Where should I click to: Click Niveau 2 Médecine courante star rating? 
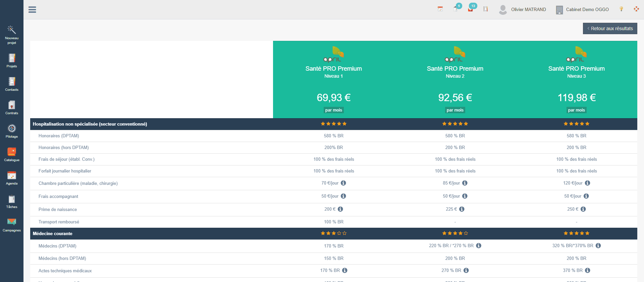point(455,233)
